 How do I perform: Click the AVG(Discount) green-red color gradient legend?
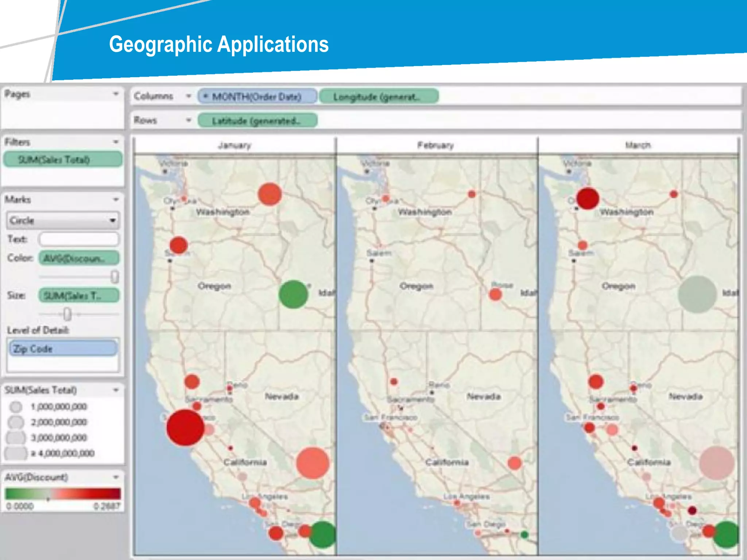tap(63, 494)
